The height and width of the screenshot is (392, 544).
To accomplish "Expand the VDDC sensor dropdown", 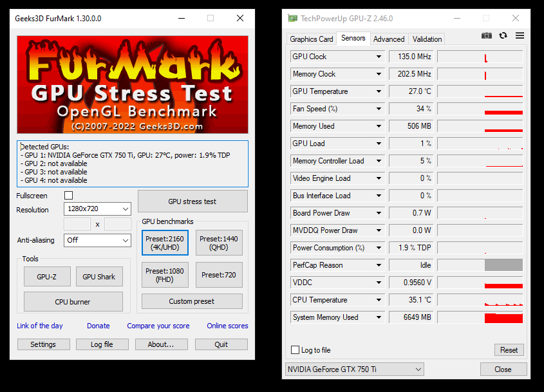I will [x=379, y=283].
